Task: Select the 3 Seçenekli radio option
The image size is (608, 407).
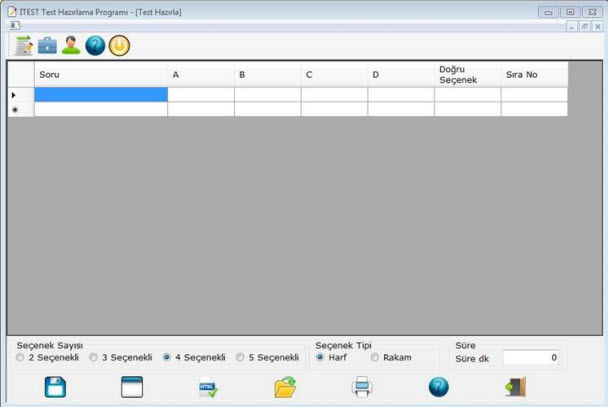Action: pos(94,357)
